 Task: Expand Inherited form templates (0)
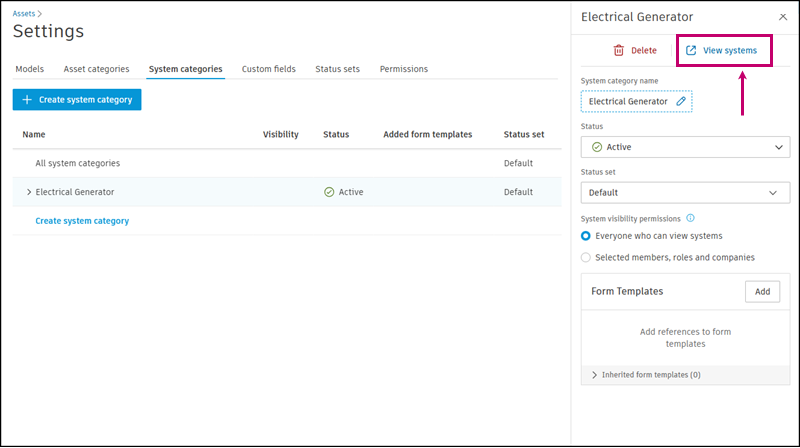(x=594, y=375)
